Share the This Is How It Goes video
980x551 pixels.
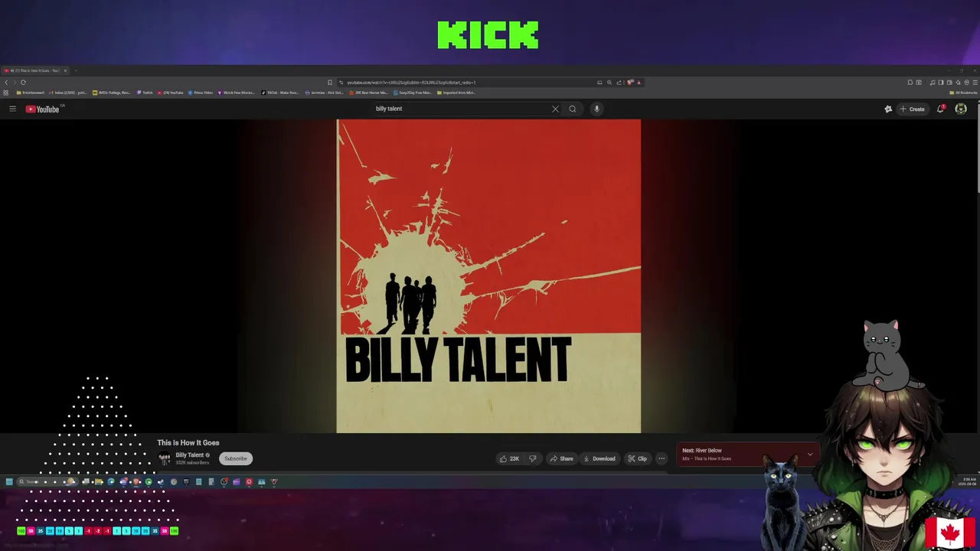pos(561,458)
